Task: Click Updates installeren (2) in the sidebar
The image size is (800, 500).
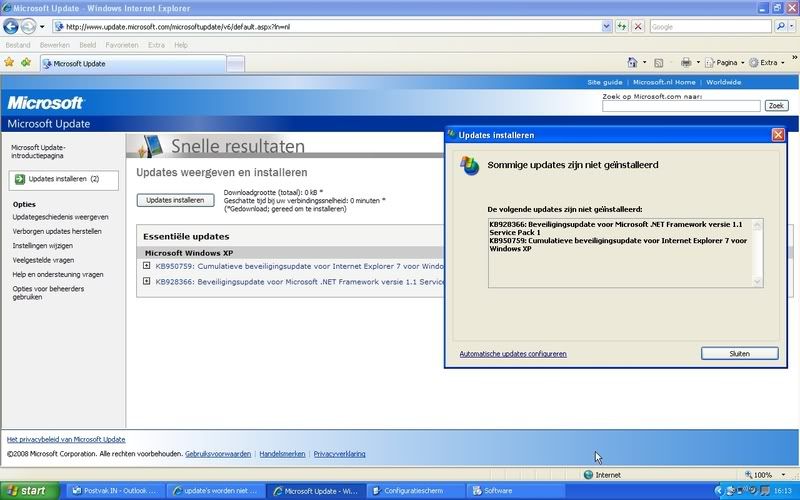Action: point(63,180)
